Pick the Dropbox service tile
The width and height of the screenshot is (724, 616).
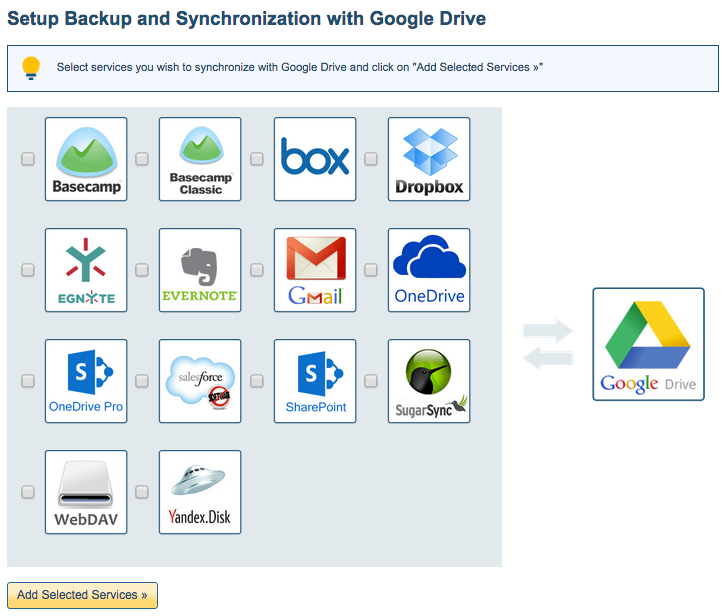pos(429,159)
